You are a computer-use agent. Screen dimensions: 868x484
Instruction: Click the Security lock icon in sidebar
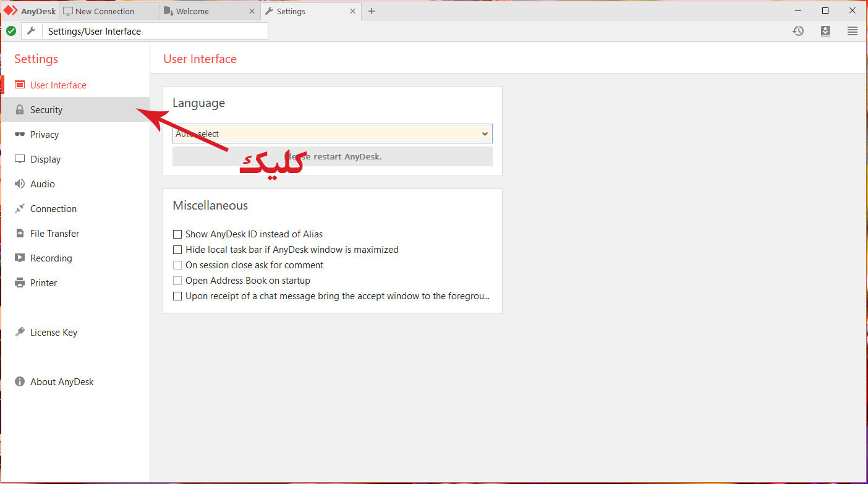(20, 110)
